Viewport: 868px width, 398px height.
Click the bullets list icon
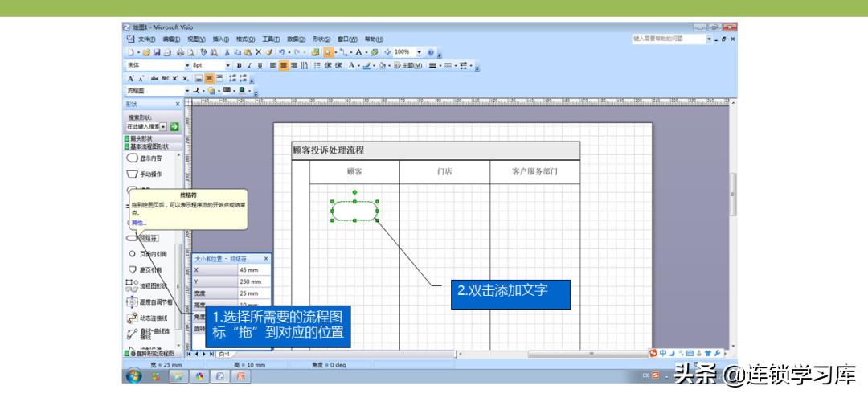[317, 65]
